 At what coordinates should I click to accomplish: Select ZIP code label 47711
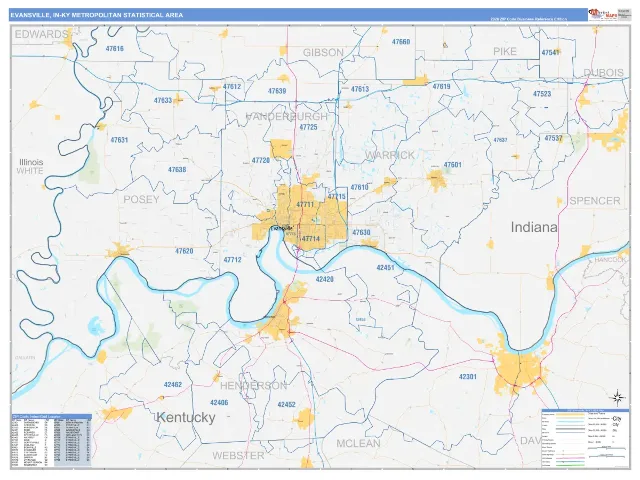click(x=305, y=204)
